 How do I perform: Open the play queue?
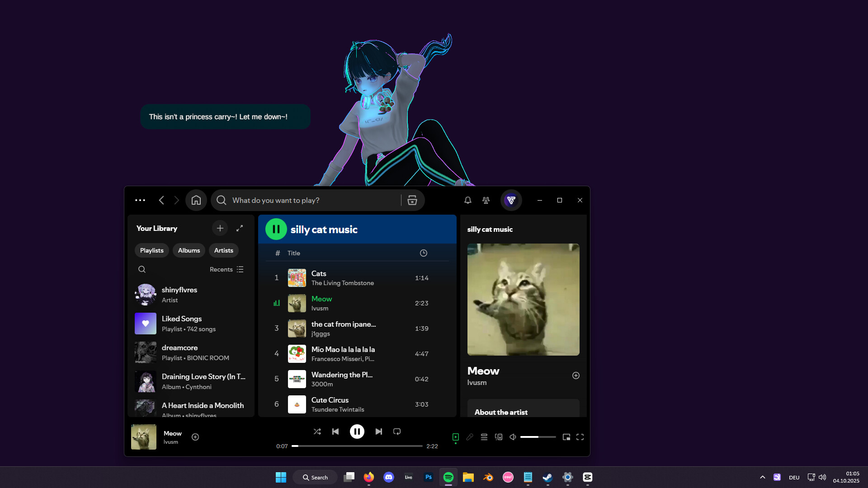click(484, 437)
